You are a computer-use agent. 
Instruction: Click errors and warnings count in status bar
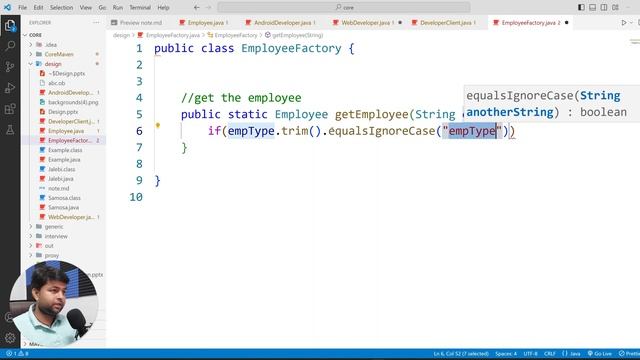[x=17, y=353]
